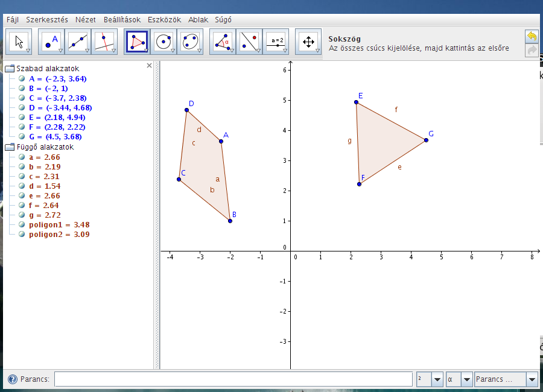Select the Angle tool
Screen dimensions: 543x392
coord(222,42)
